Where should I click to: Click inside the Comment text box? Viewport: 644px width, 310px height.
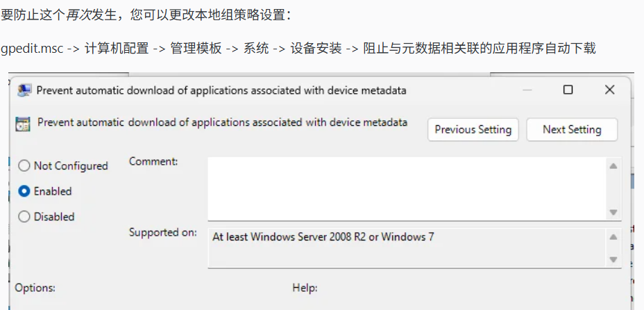point(407,189)
